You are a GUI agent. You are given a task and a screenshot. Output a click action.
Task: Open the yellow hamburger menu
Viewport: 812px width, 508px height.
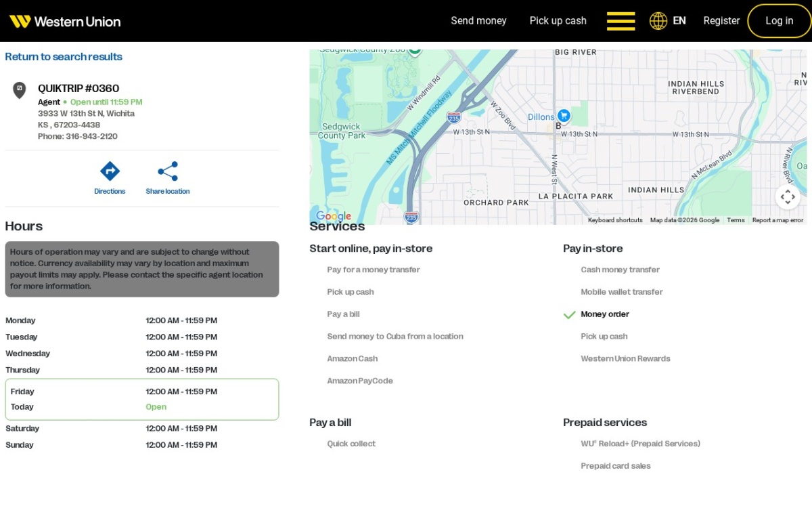621,21
